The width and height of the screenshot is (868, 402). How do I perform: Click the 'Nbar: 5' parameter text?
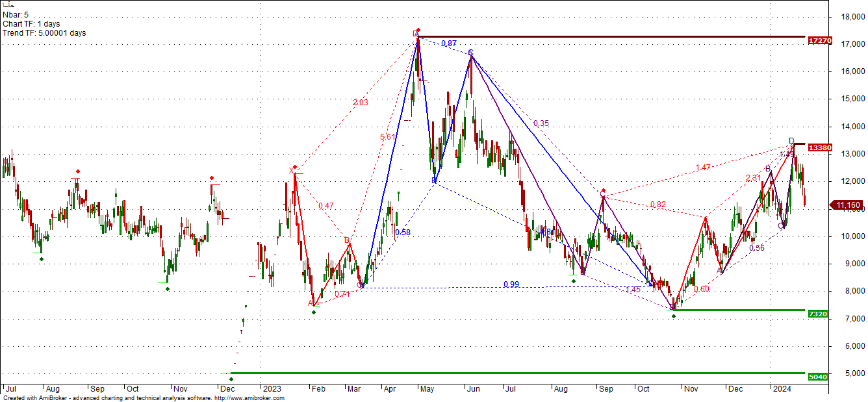(x=16, y=14)
